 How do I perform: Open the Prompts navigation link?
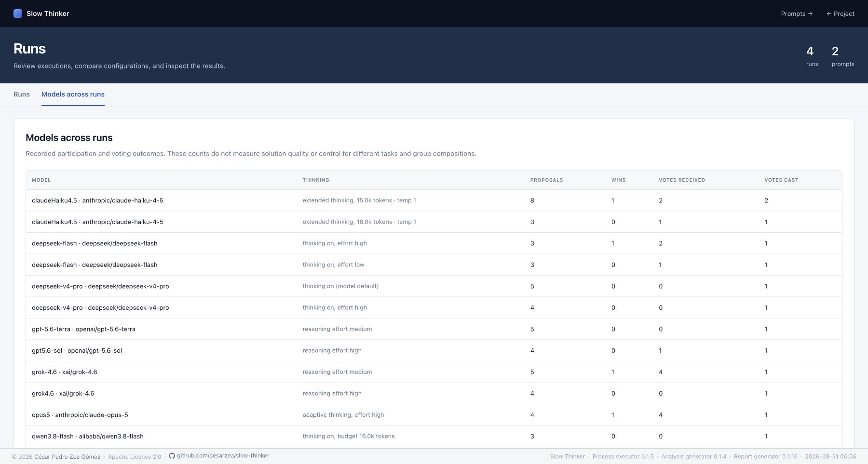[x=797, y=13]
